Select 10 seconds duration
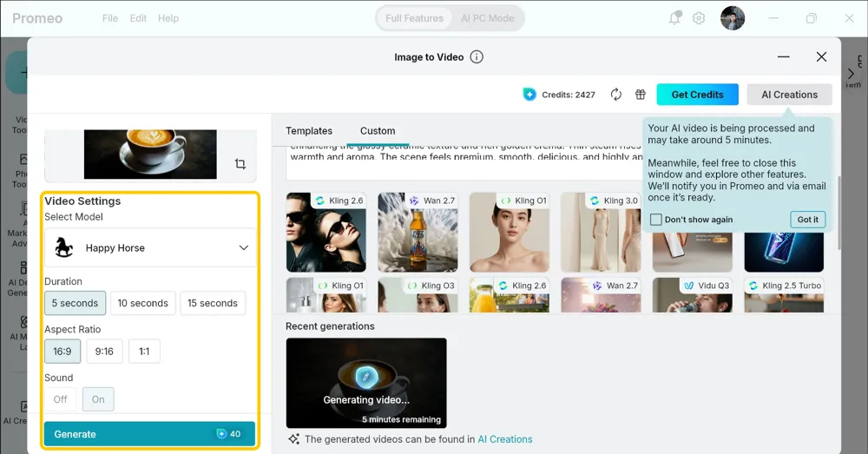This screenshot has height=454, width=868. point(143,303)
